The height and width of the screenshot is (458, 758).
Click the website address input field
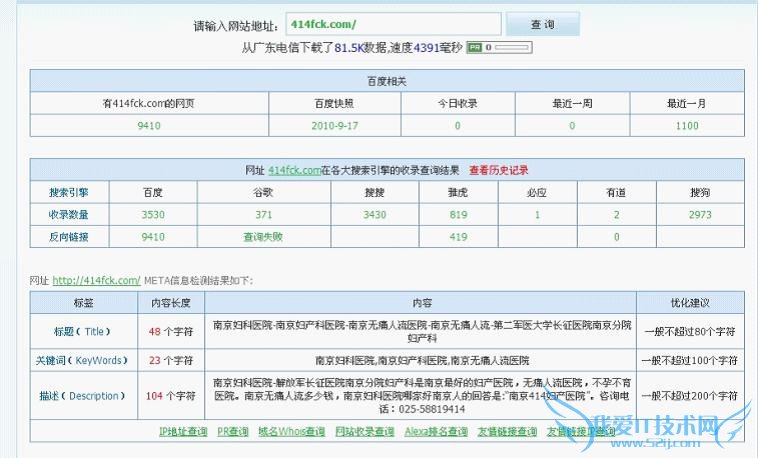[393, 24]
